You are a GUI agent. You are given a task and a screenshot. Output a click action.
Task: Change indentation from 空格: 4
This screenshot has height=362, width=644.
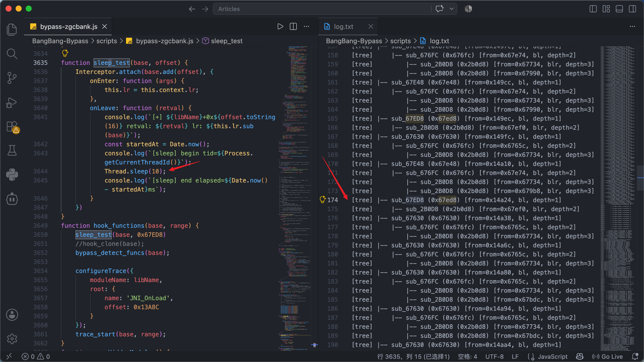click(467, 356)
